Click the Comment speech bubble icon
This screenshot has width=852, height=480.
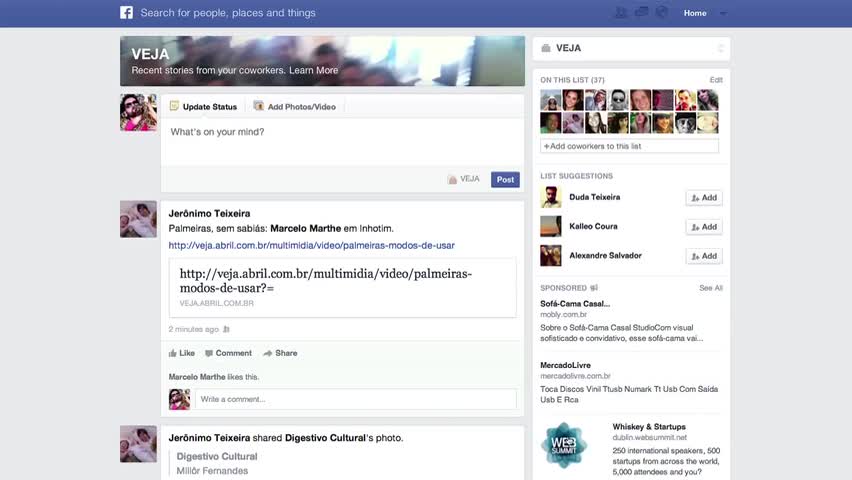pos(209,353)
